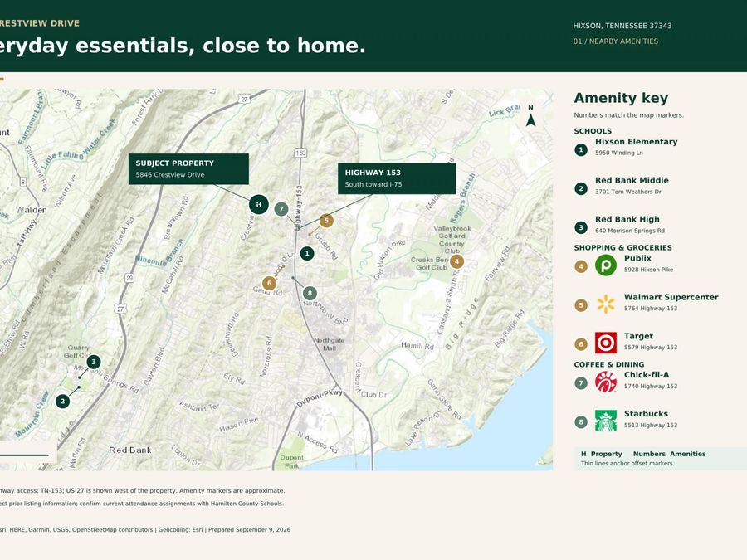Select map marker 7 near the property
The height and width of the screenshot is (560, 747).
tap(281, 209)
